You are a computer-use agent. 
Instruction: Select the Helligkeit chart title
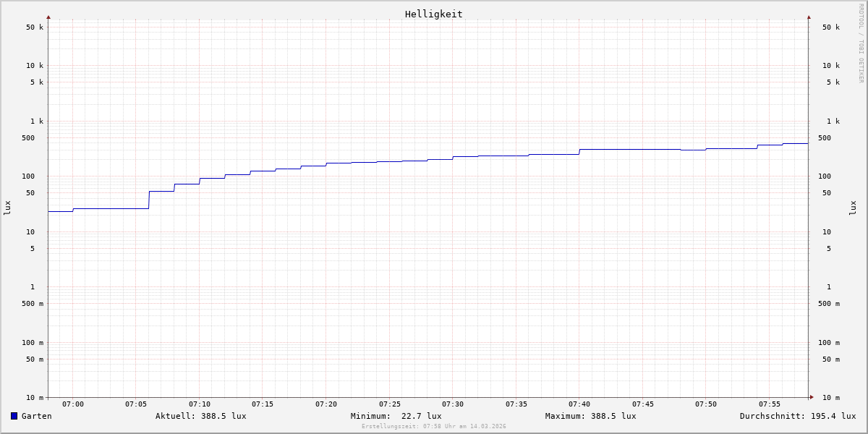[433, 14]
